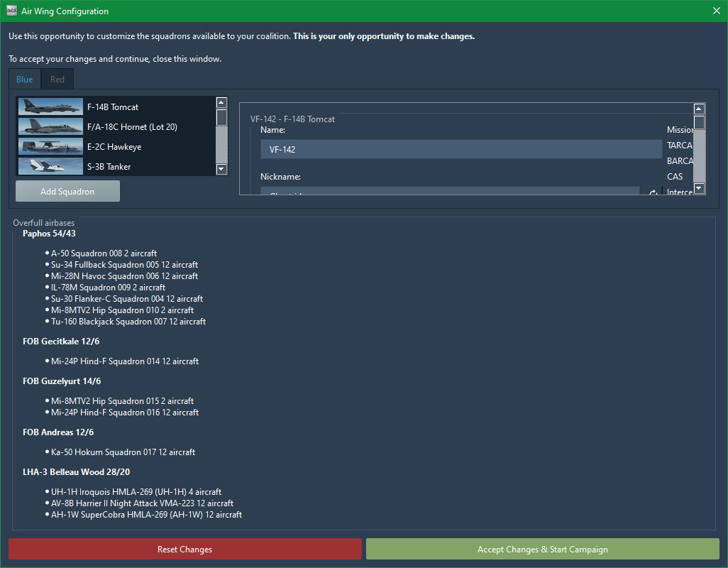The height and width of the screenshot is (568, 728).
Task: Switch to the Red coalition tab
Action: click(57, 79)
